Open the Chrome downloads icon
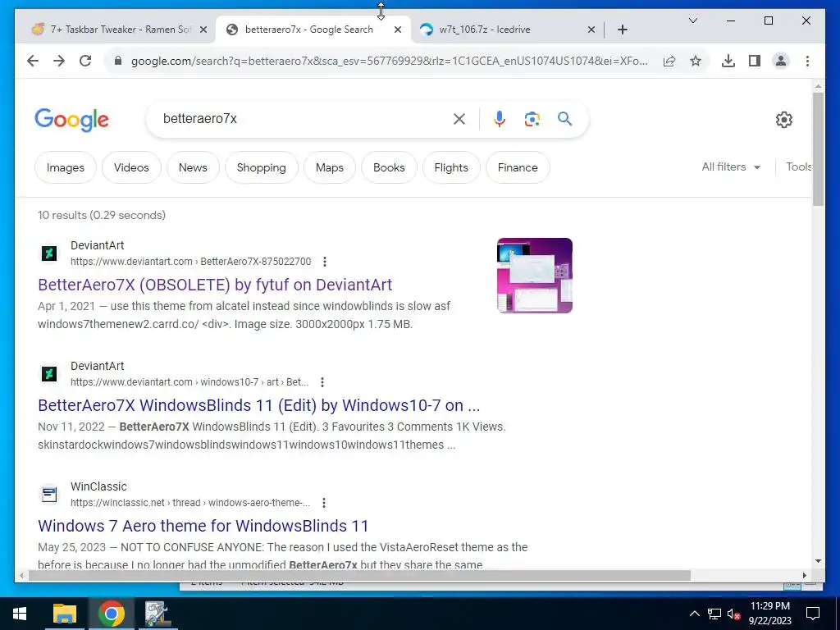Image resolution: width=840 pixels, height=630 pixels. (728, 61)
